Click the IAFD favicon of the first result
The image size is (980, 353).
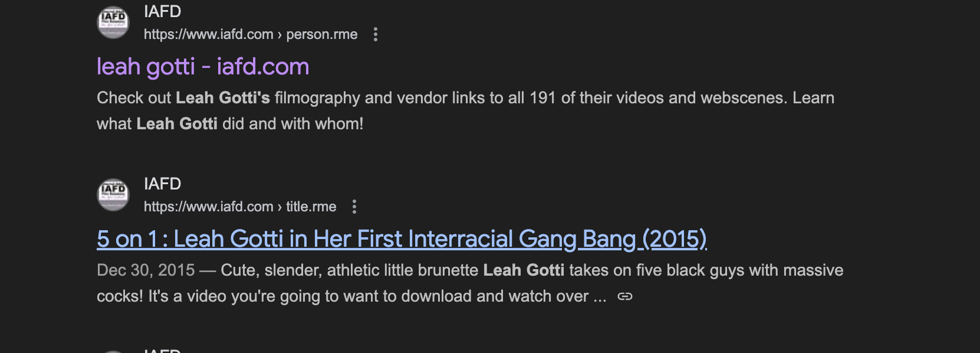(113, 22)
